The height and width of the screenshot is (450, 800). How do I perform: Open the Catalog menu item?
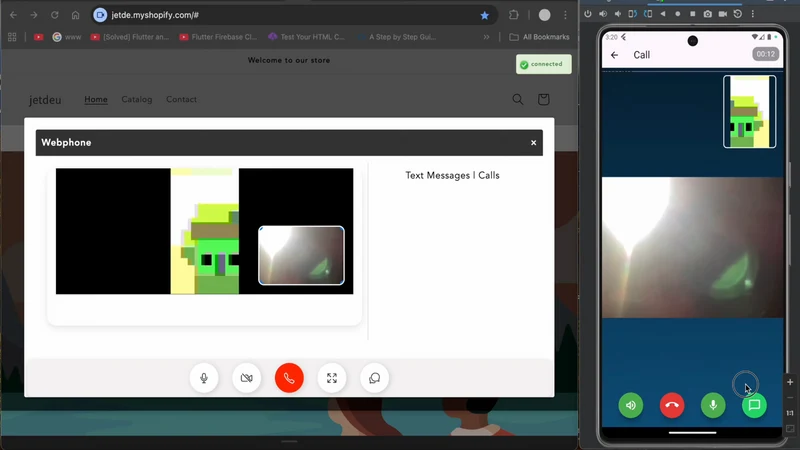click(137, 99)
